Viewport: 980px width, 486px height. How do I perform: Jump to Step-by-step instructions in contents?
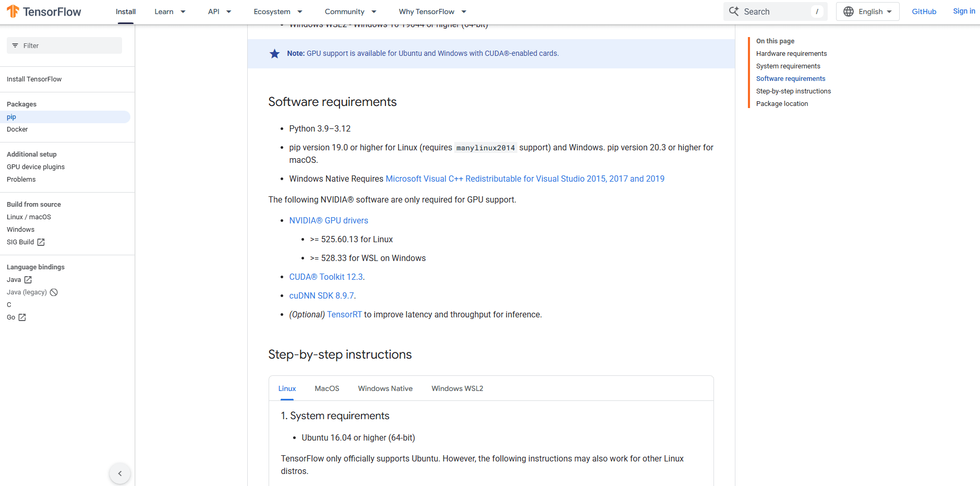pos(793,91)
